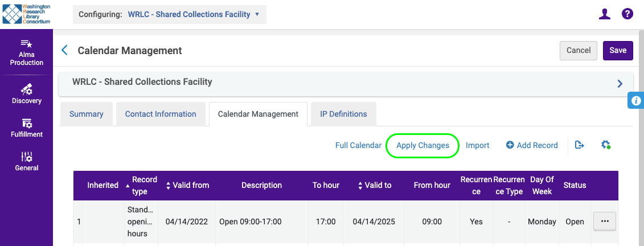Open the help question mark icon
Viewport: 644px width, 246px height.
pos(627,14)
